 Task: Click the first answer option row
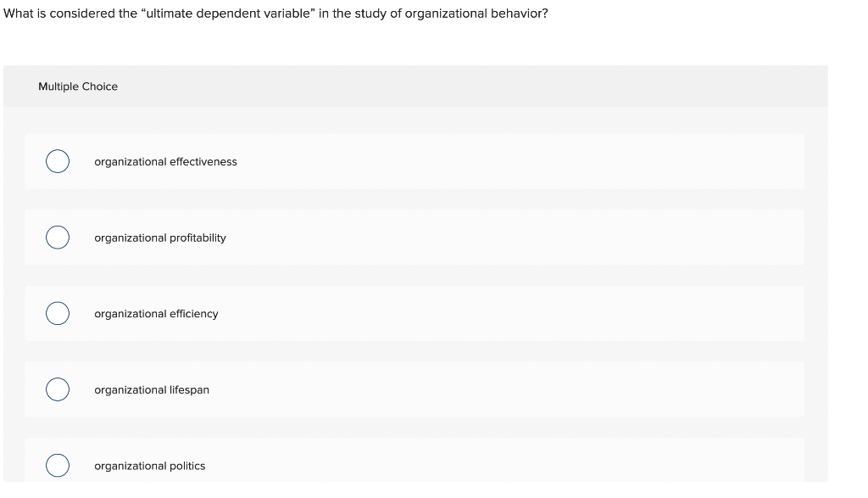click(415, 161)
